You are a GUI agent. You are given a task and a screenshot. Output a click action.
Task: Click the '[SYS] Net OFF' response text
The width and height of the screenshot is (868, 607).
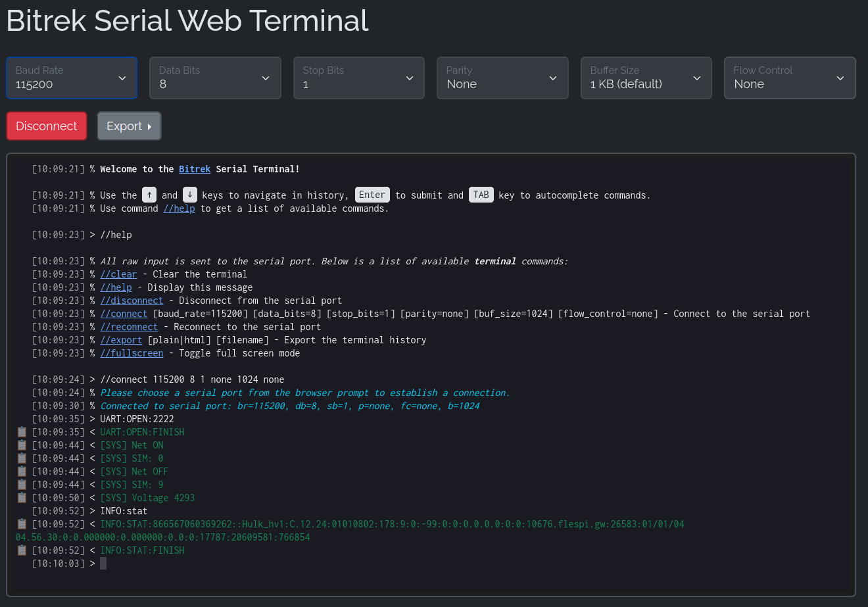pyautogui.click(x=134, y=472)
